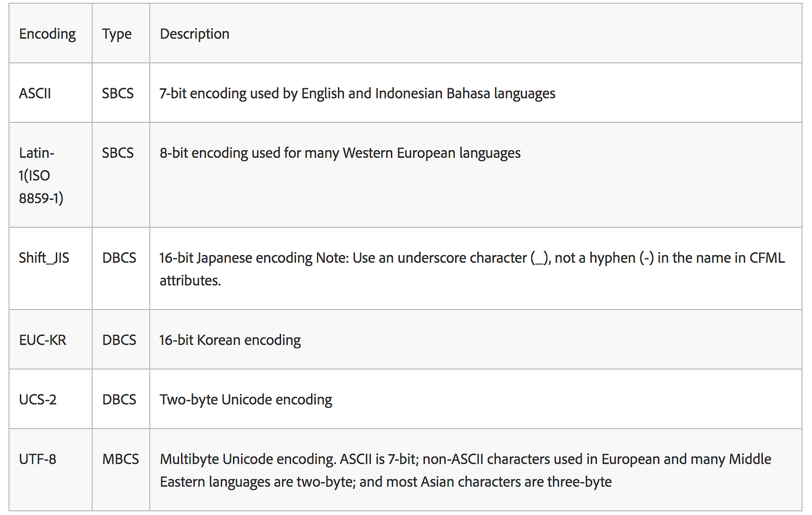Viewport: 812px width, 515px height.
Task: Click the 7-bit encoding description text
Action: 357,93
